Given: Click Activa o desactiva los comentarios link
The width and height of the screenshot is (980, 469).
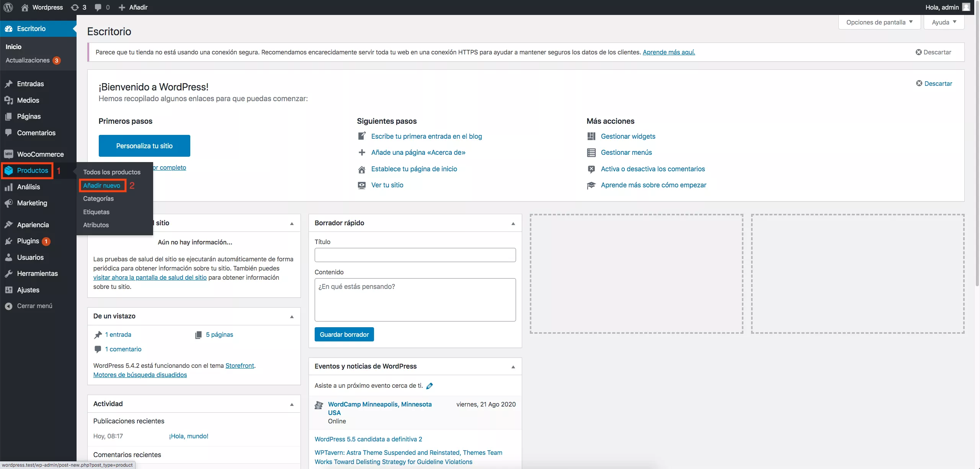Looking at the screenshot, I should [x=653, y=169].
